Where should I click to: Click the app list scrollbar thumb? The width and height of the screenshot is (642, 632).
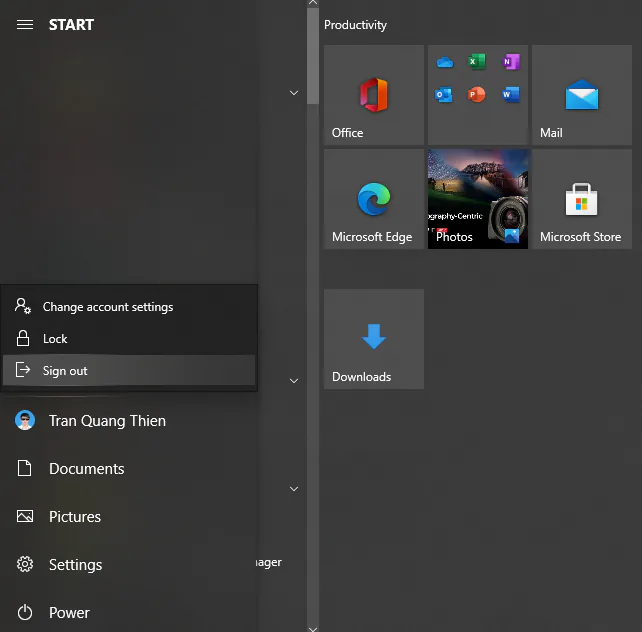pyautogui.click(x=313, y=56)
